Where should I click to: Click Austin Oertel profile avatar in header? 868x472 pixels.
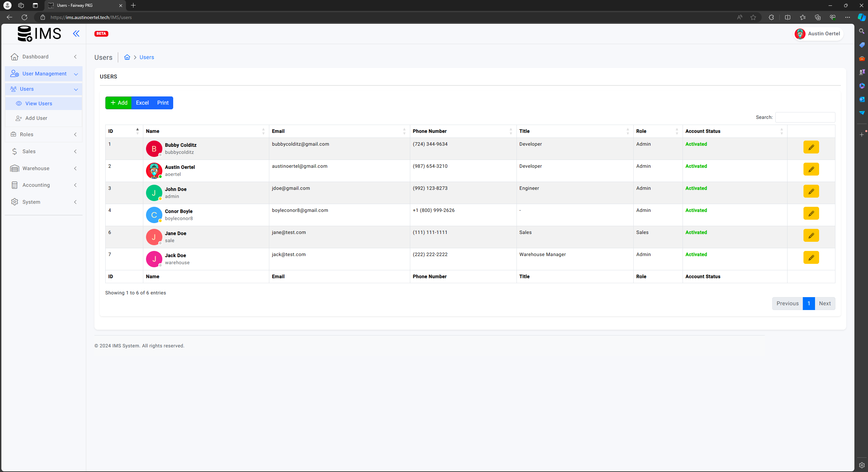coord(800,34)
